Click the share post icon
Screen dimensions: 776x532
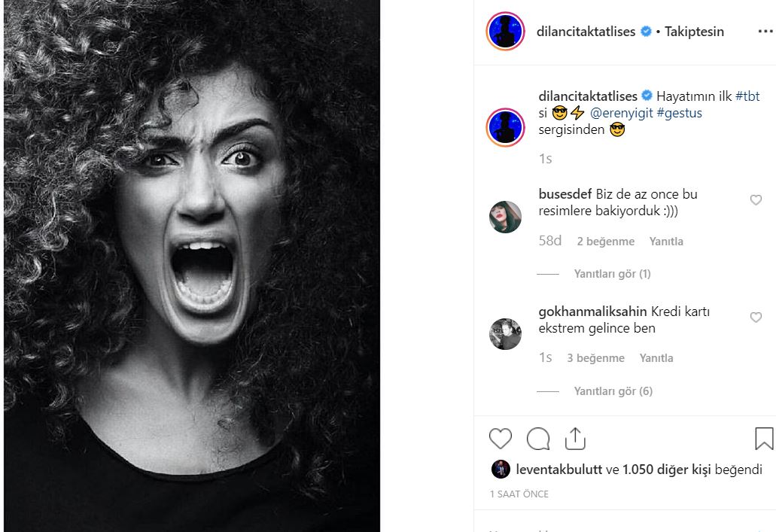pyautogui.click(x=575, y=439)
